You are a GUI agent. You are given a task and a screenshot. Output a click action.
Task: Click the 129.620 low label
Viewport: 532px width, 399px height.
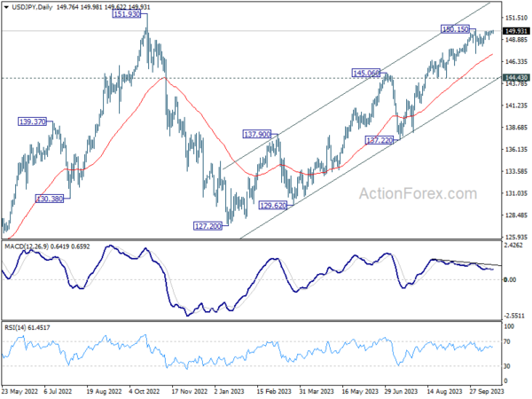click(x=273, y=206)
